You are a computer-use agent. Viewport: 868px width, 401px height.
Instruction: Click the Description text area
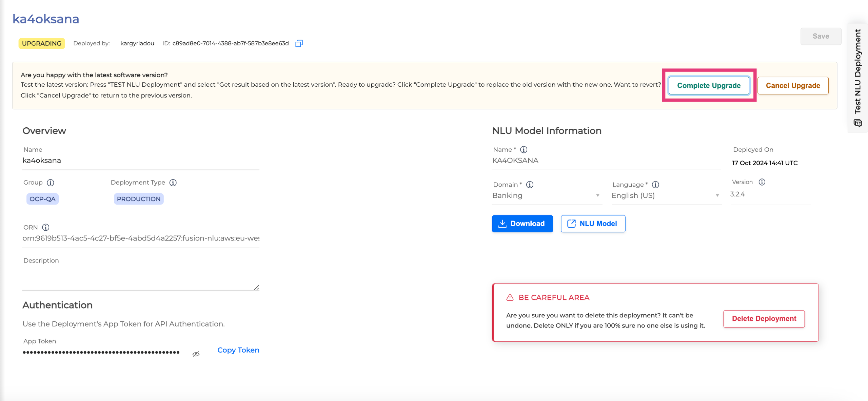coord(141,278)
